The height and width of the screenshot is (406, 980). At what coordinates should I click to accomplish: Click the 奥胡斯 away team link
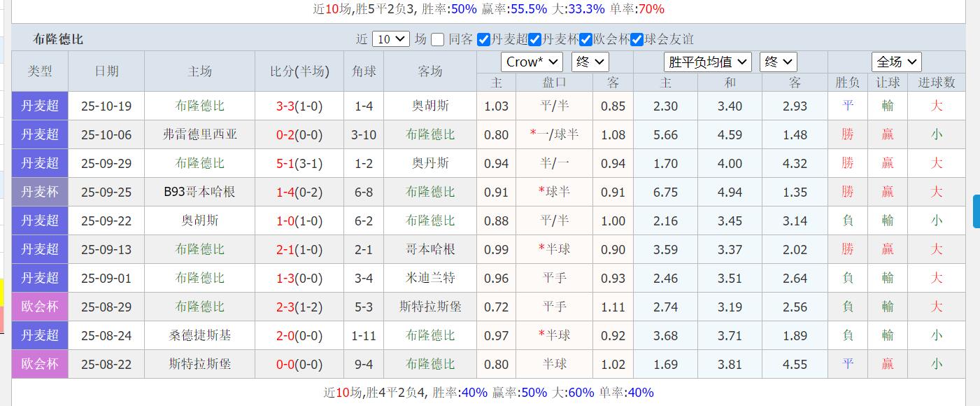tap(432, 106)
